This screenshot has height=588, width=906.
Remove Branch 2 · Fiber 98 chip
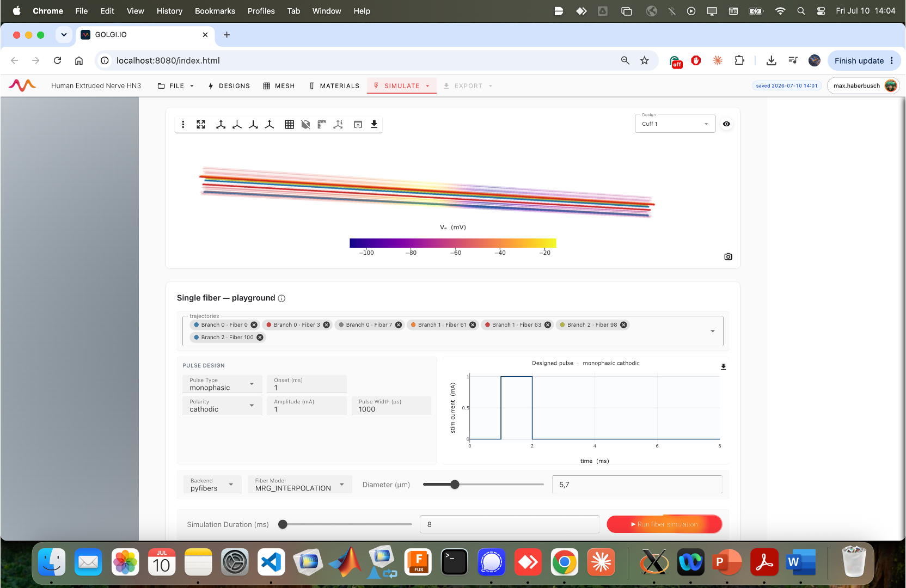click(623, 325)
